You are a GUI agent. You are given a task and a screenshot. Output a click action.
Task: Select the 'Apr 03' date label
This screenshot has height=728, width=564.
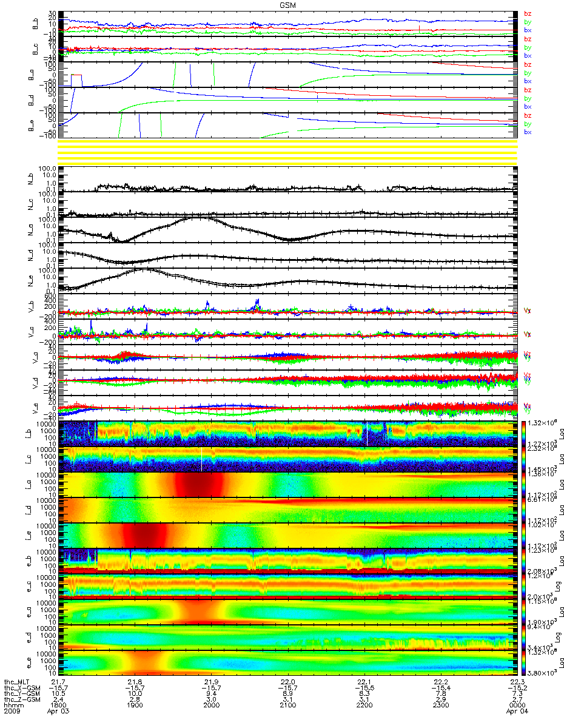click(59, 712)
